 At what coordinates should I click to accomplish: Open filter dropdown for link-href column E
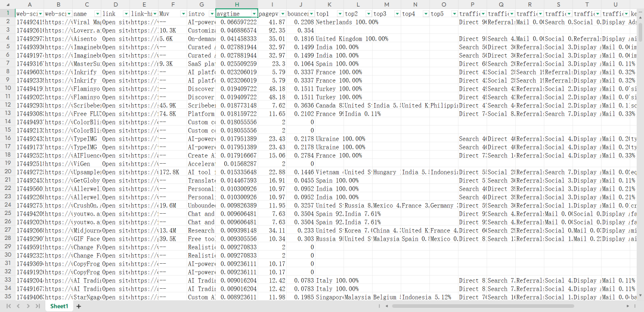[155, 14]
